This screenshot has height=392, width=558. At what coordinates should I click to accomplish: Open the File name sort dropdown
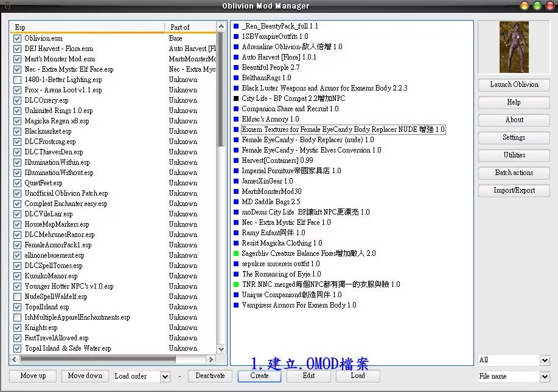click(545, 376)
